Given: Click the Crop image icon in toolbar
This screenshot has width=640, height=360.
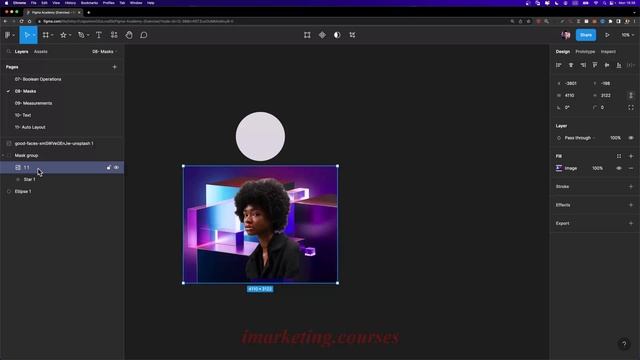Looking at the screenshot, I should (307, 35).
